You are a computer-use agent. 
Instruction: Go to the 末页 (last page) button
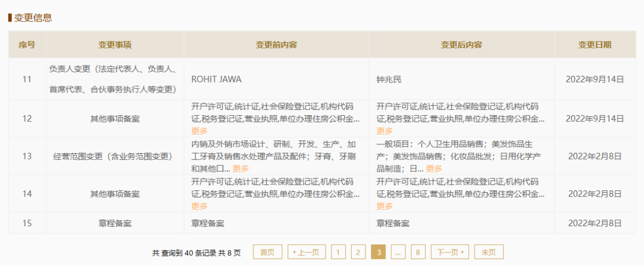[488, 252]
